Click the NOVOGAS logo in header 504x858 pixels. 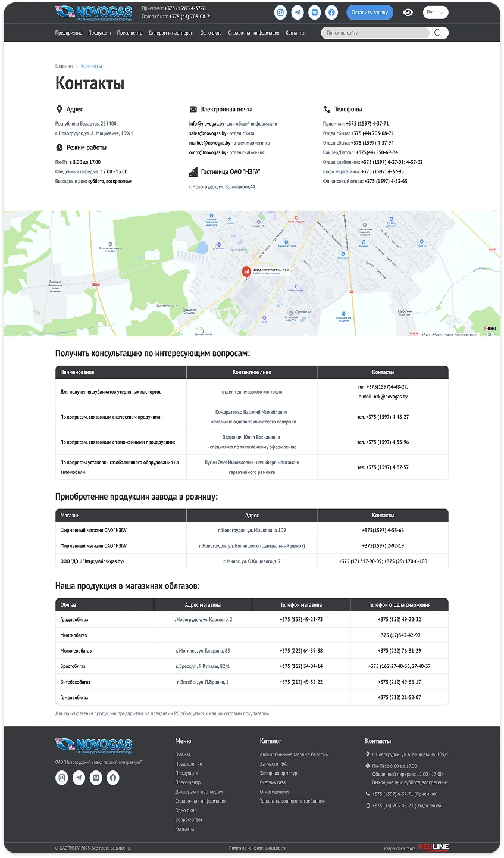point(94,13)
